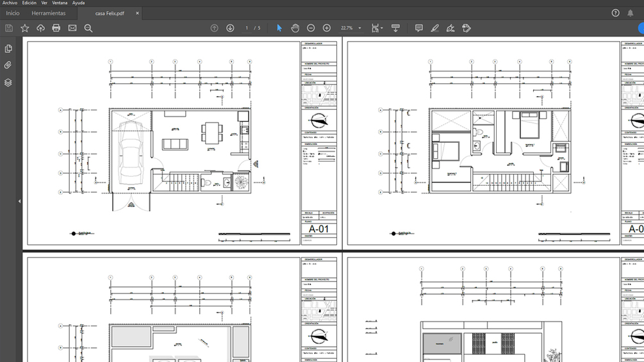
Task: Go to previous page arrow
Action: (215, 28)
